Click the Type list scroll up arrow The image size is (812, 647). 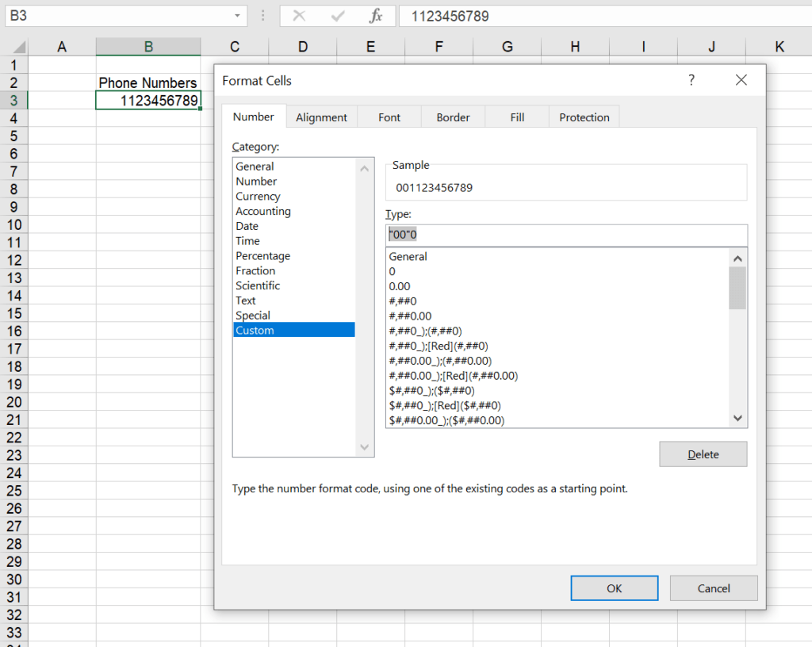pyautogui.click(x=738, y=258)
